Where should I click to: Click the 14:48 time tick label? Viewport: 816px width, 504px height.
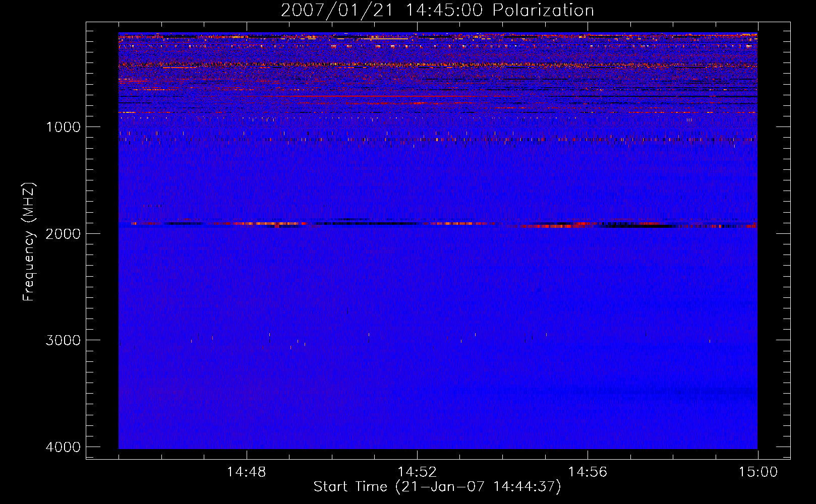[247, 472]
